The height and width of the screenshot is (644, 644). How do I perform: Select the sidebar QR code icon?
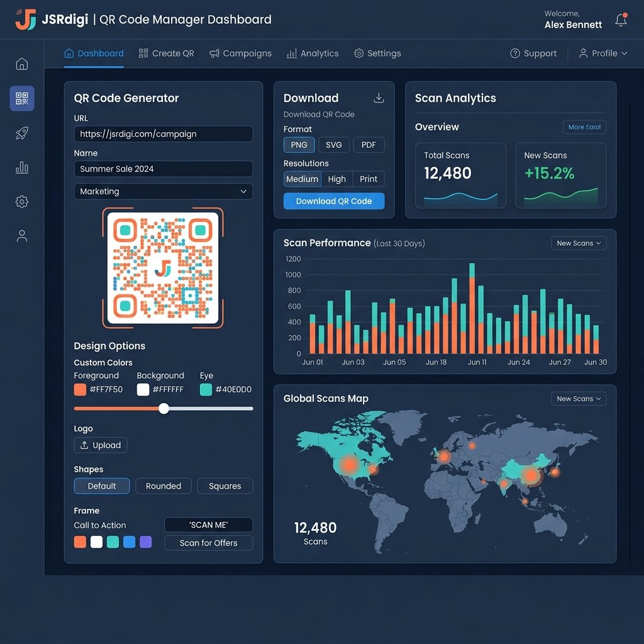[x=22, y=98]
